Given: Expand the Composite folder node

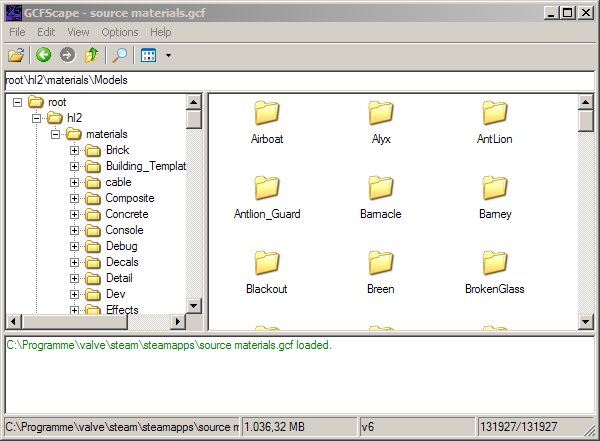Looking at the screenshot, I should (75, 199).
